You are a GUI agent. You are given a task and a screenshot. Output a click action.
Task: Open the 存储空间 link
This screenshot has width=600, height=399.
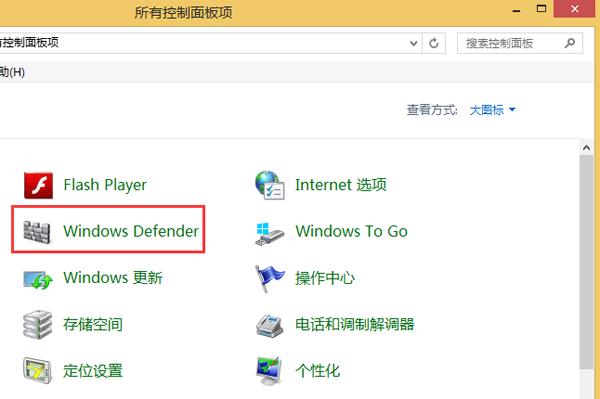click(x=93, y=324)
